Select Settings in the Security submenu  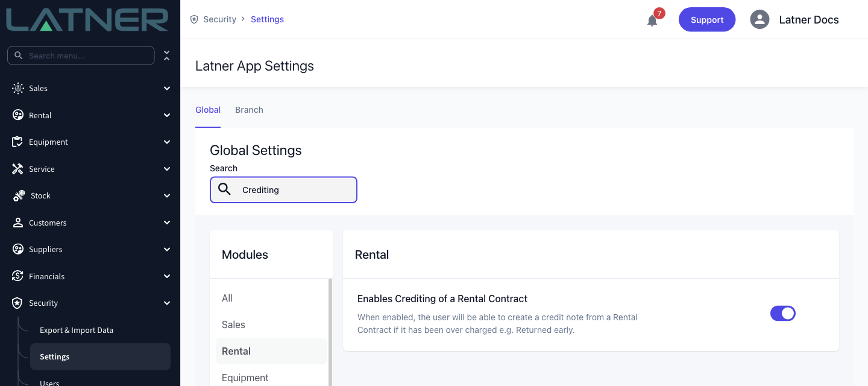[x=100, y=356]
